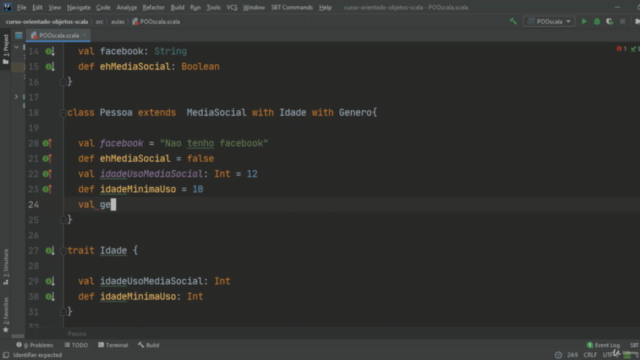Collapse trait Idade fold on line 27

[x=63, y=251]
